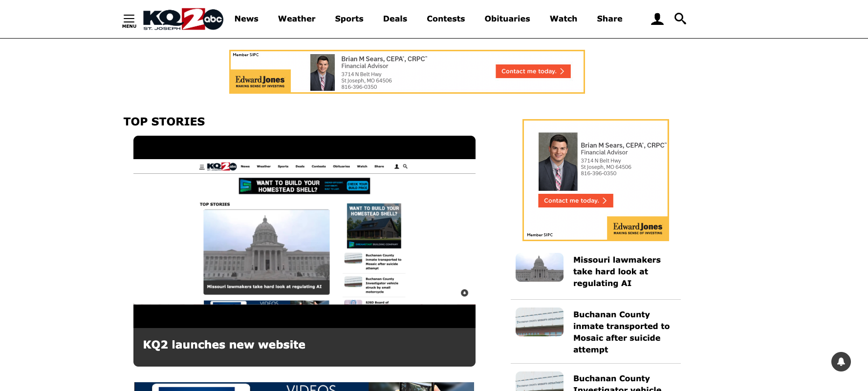Open the Weather menu item
868x391 pixels.
[297, 19]
